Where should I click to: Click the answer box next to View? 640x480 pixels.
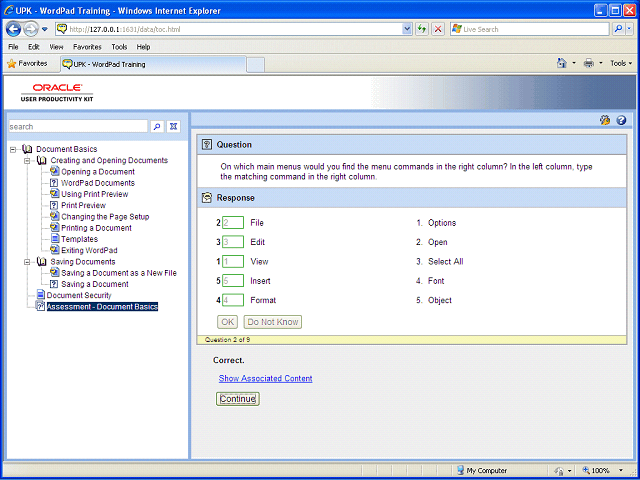(233, 262)
